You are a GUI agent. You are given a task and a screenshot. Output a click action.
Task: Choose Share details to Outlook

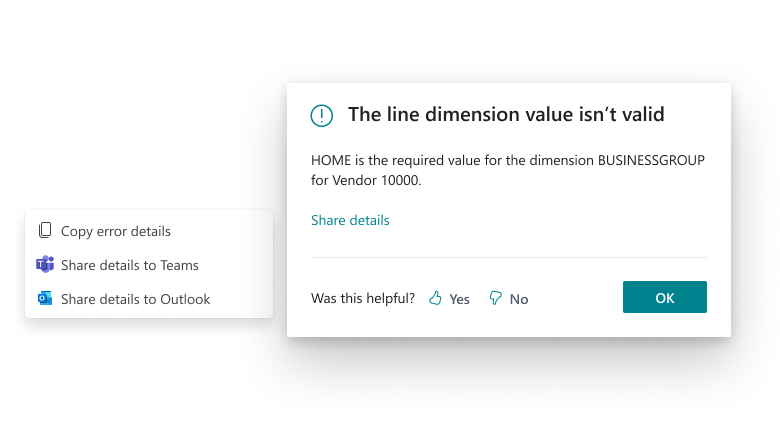(x=136, y=299)
